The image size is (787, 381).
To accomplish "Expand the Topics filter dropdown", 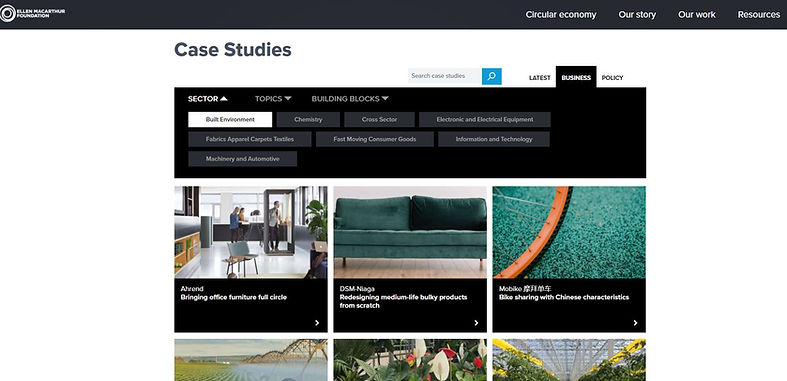I will click(x=273, y=99).
